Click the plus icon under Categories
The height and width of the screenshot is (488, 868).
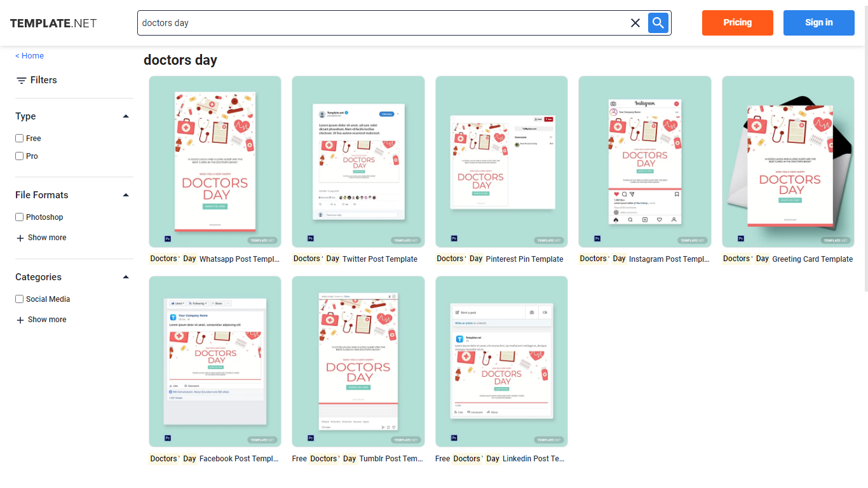(x=20, y=320)
